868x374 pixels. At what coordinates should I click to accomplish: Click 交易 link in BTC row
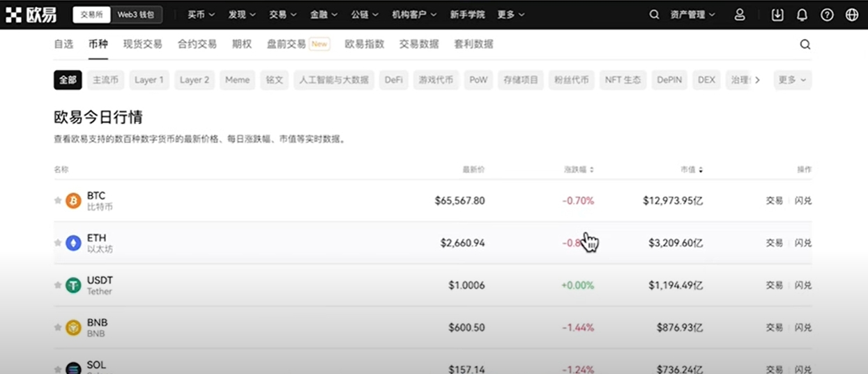tap(775, 201)
